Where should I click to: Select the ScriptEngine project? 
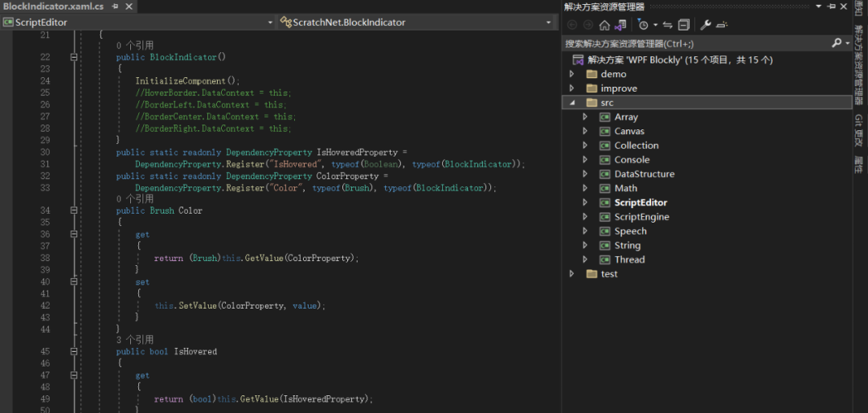641,217
